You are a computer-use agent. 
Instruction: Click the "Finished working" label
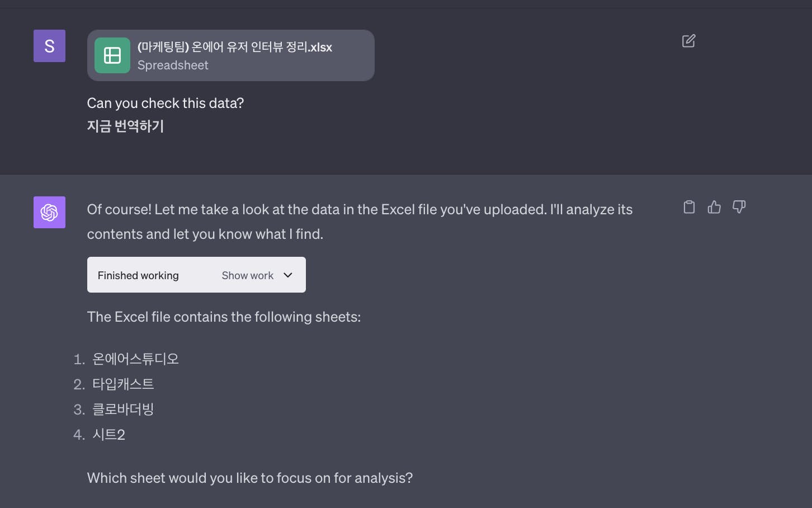[x=138, y=275]
